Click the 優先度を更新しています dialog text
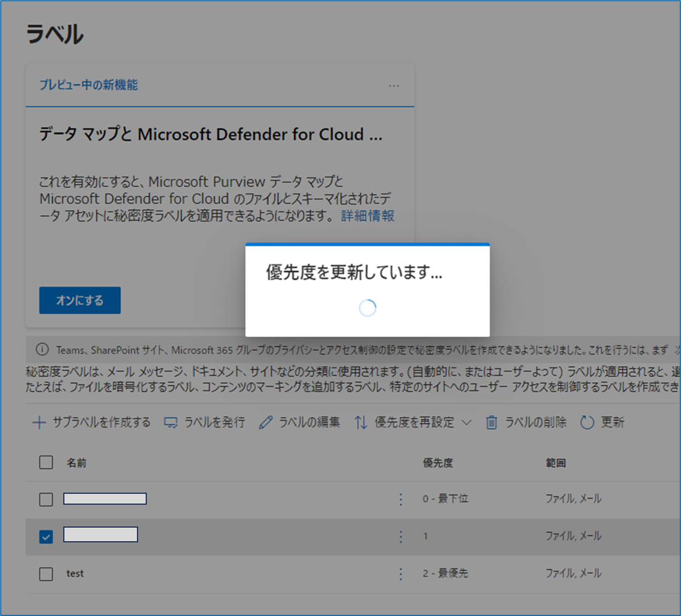This screenshot has width=681, height=616. click(x=354, y=272)
